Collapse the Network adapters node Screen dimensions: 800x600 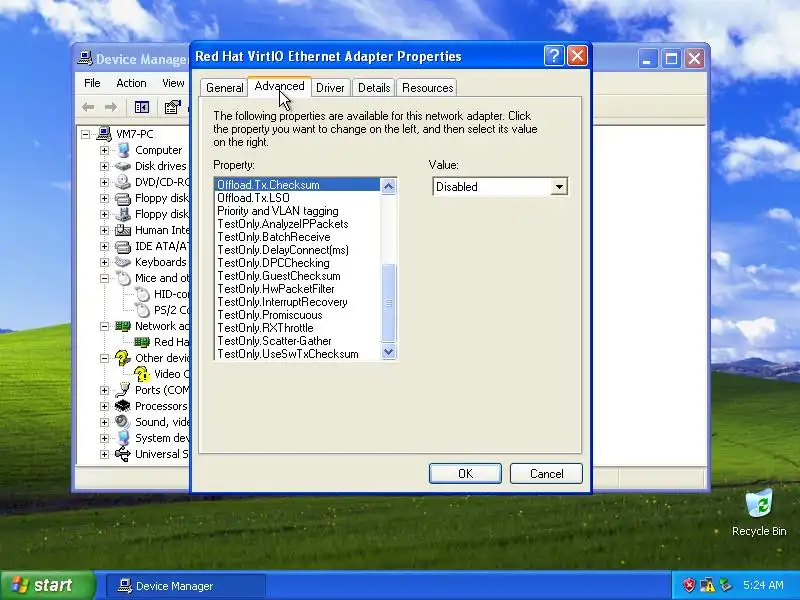[105, 327]
